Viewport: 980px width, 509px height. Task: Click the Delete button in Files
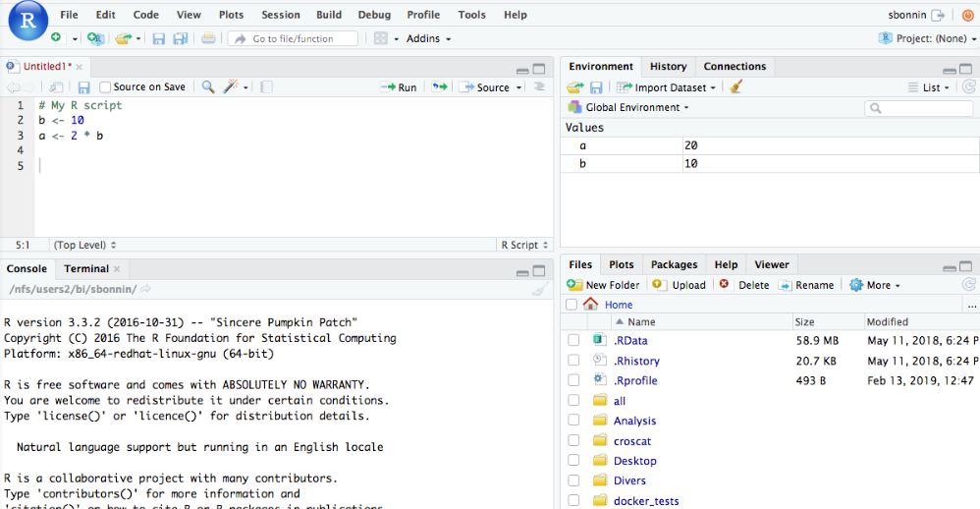743,285
